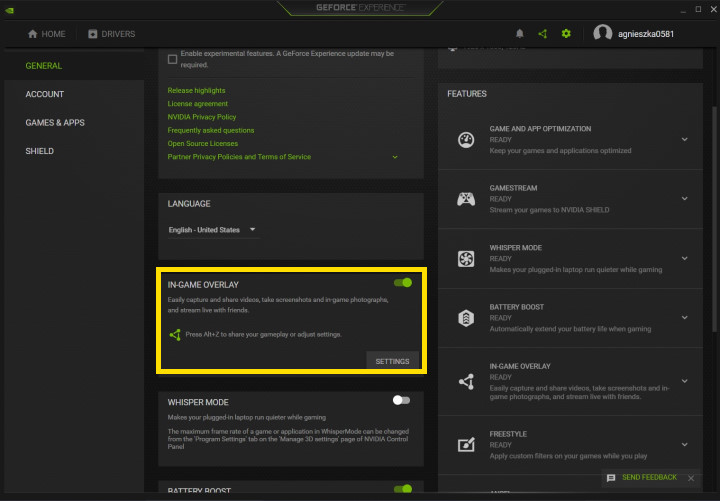
Task: Click the Freestyle feature icon
Action: point(466,445)
